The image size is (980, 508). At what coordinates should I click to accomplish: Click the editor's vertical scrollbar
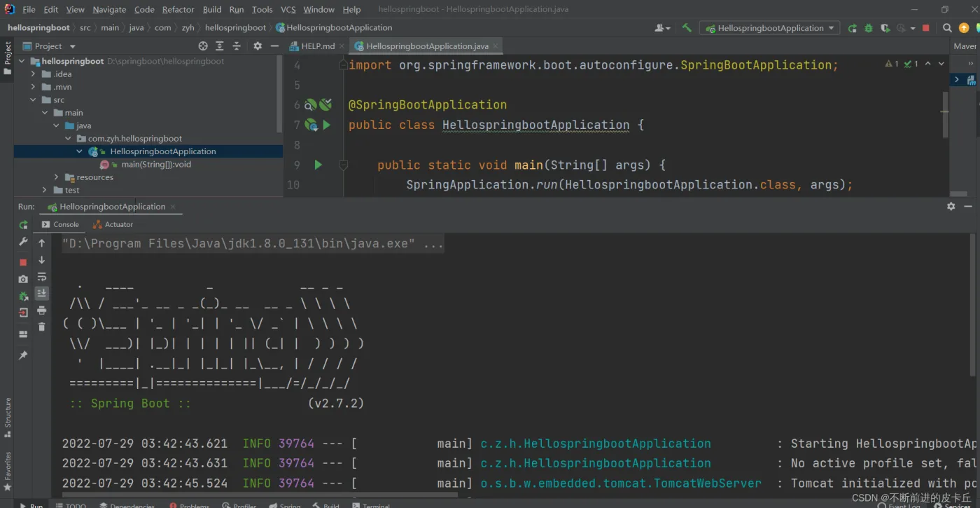tap(945, 114)
